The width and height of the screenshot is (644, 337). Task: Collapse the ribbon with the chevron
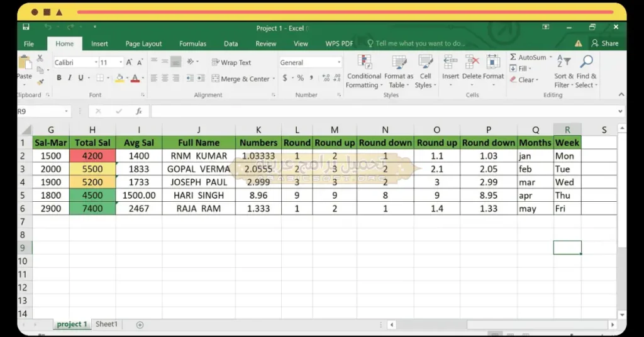coord(621,94)
